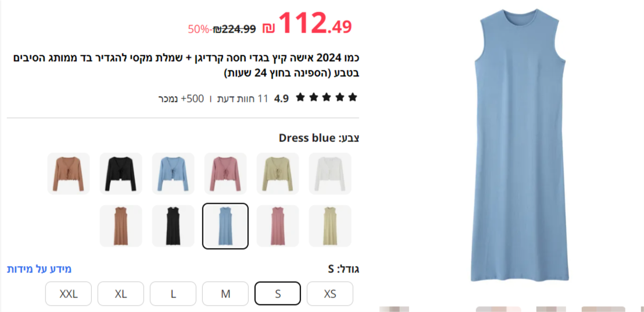
Task: Select size XL
Action: 121,293
